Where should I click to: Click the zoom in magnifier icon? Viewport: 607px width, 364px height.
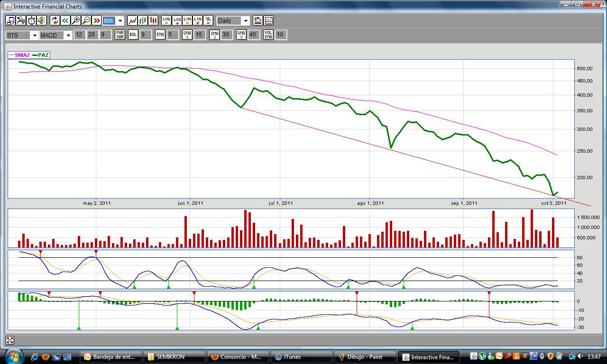pos(76,20)
